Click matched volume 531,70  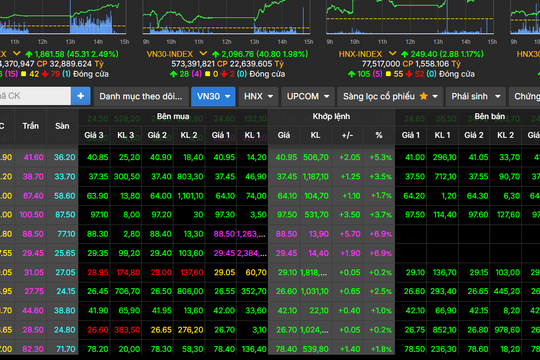pos(316,215)
